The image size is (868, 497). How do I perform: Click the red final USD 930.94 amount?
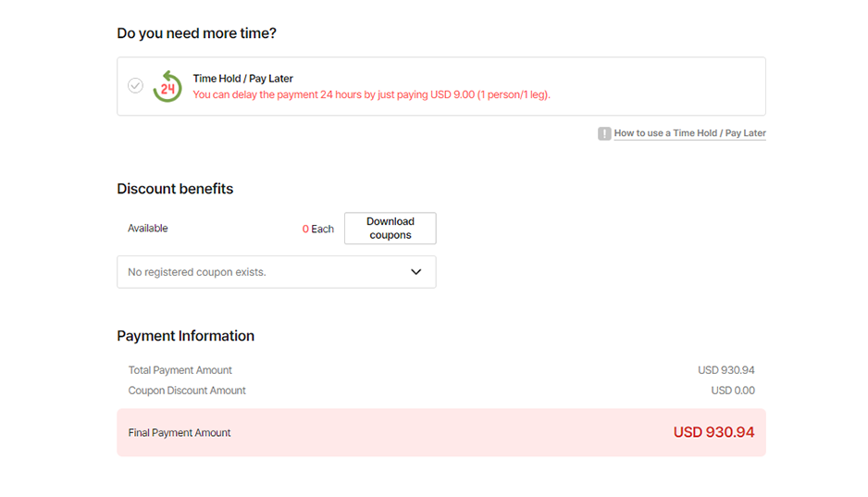[713, 432]
